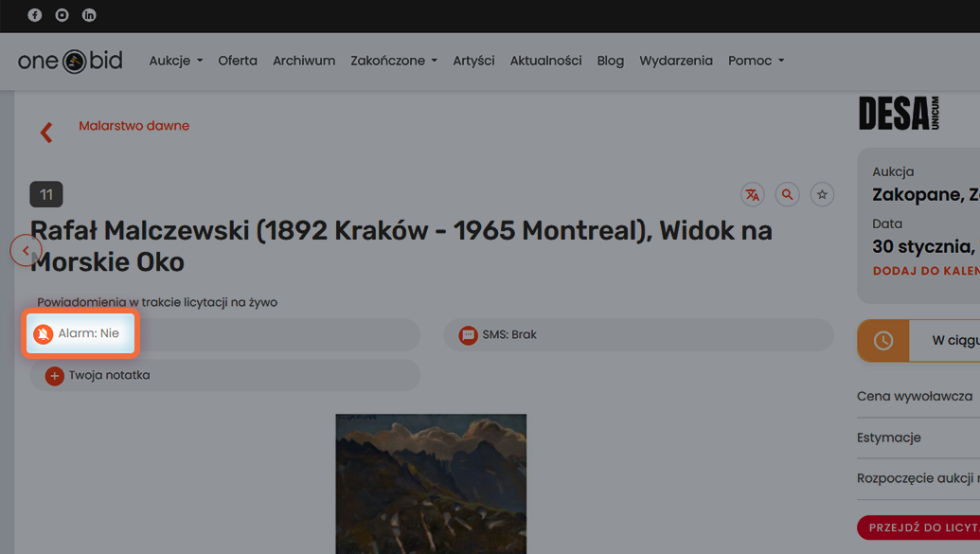Click the orange clock icon
The image size is (980, 554).
[883, 341]
